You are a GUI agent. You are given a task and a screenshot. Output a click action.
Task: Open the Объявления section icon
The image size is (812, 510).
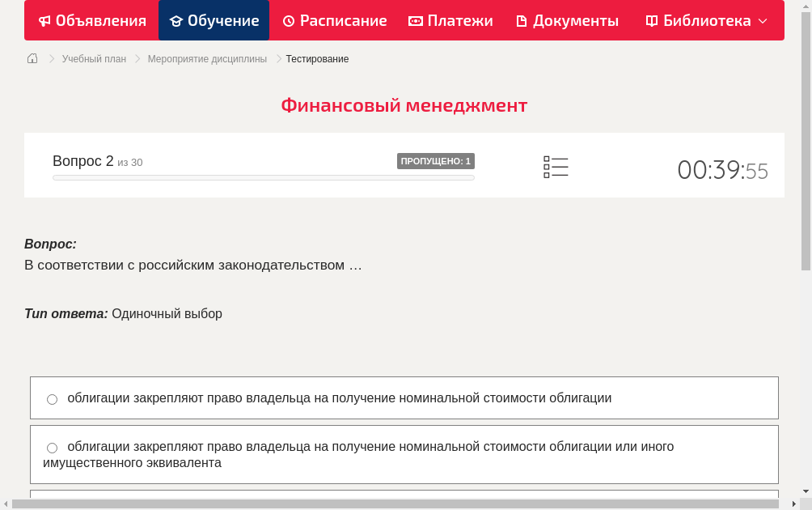click(44, 20)
